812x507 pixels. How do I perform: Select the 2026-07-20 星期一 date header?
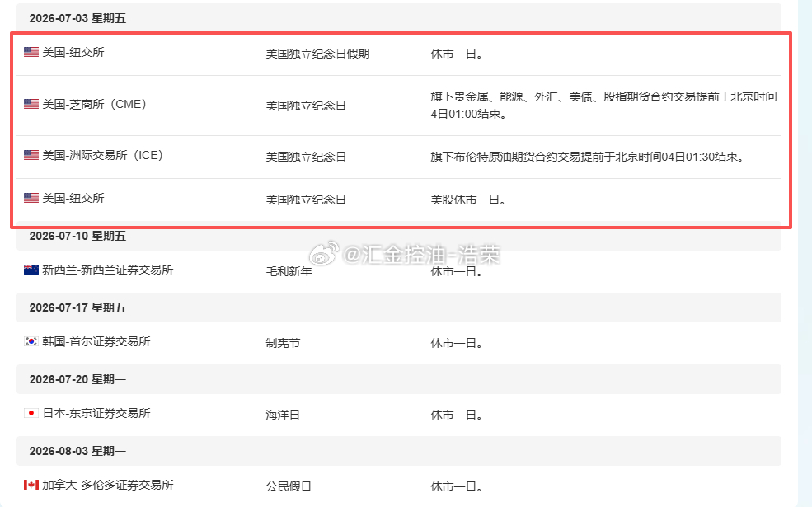tap(399, 379)
